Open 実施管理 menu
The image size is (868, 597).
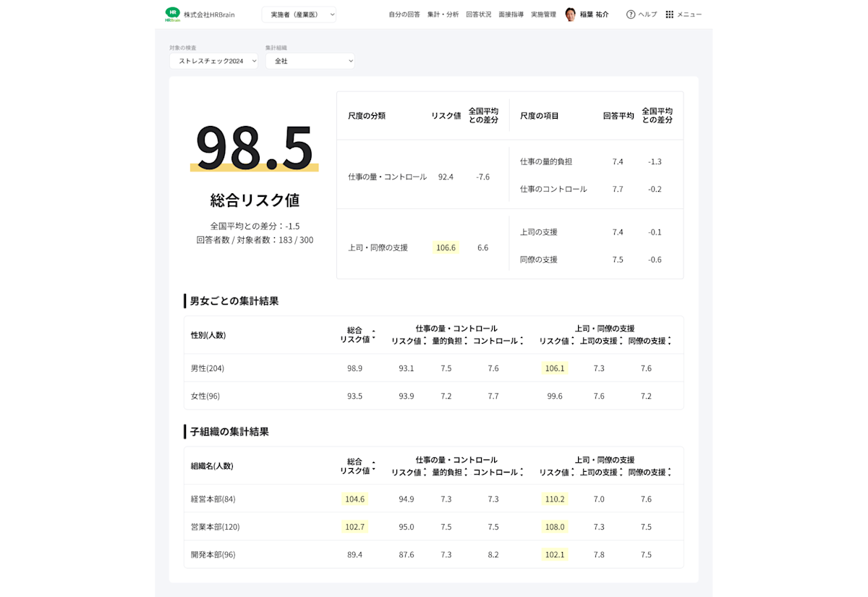(x=544, y=14)
